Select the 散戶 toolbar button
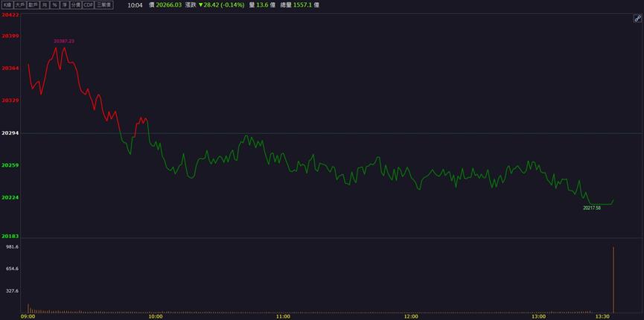Viewport: 644px width, 320px height. click(33, 5)
